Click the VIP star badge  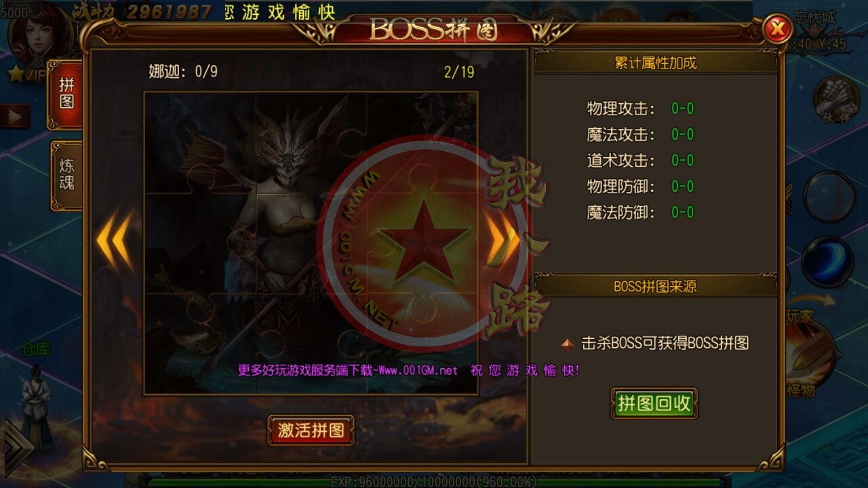[24, 73]
